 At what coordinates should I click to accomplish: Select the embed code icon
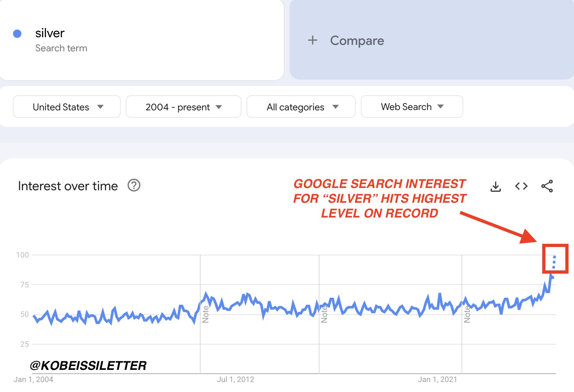pos(521,186)
